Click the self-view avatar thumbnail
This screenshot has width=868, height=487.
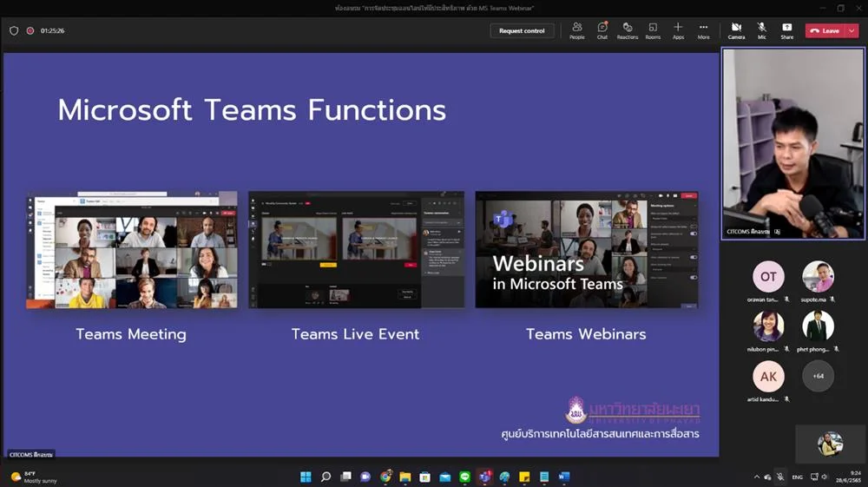(830, 444)
